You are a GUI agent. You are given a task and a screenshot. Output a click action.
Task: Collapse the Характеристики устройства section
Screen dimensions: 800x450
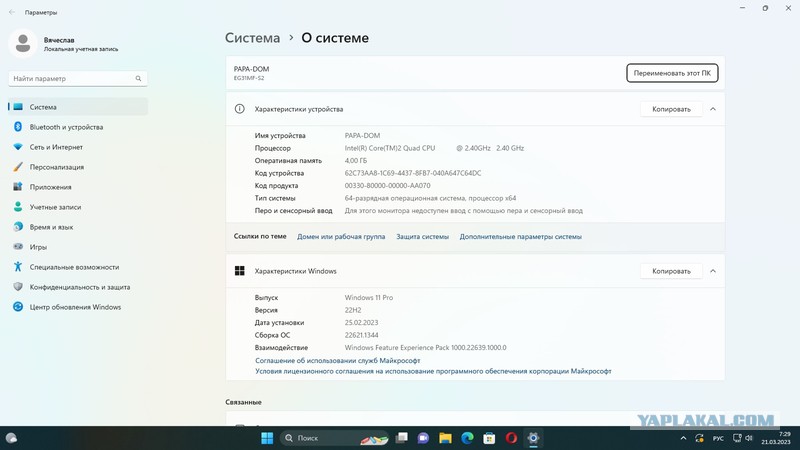713,109
